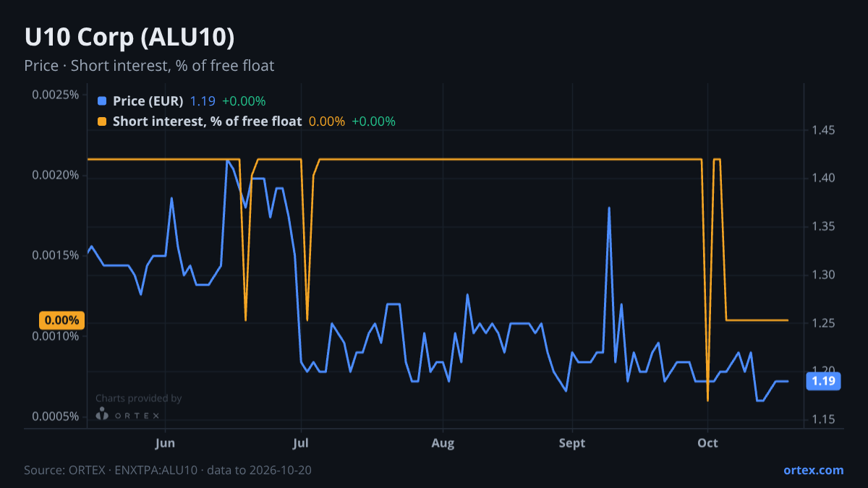
Task: Click the price legend value 1.19
Action: click(203, 101)
